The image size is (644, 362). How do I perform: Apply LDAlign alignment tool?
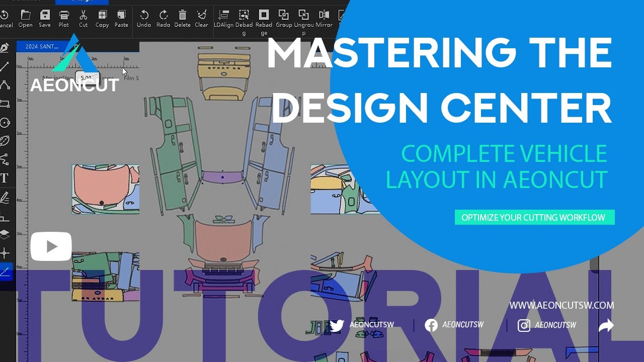(224, 19)
